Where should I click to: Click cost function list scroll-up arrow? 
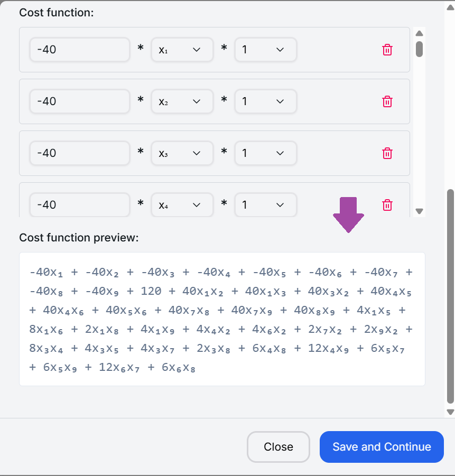(419, 33)
